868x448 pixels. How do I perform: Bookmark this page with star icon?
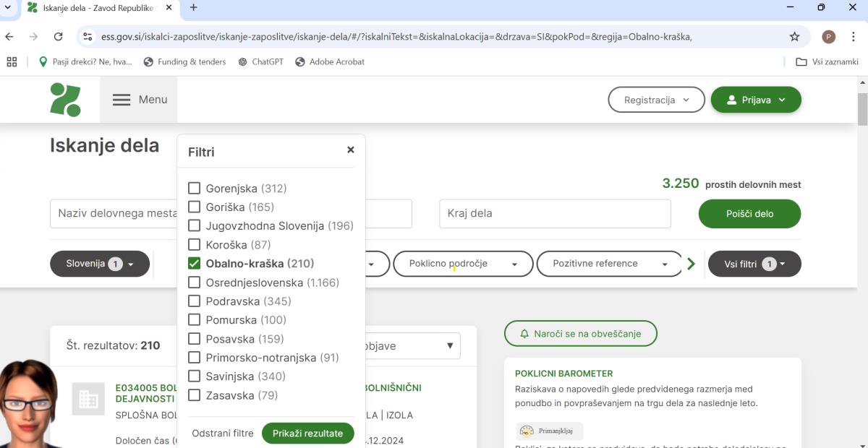(x=794, y=37)
